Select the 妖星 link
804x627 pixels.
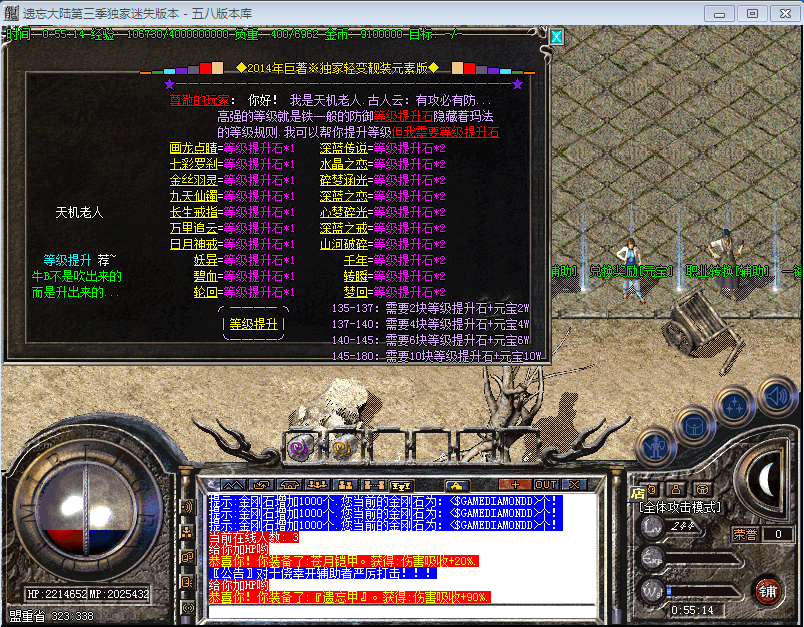206,260
